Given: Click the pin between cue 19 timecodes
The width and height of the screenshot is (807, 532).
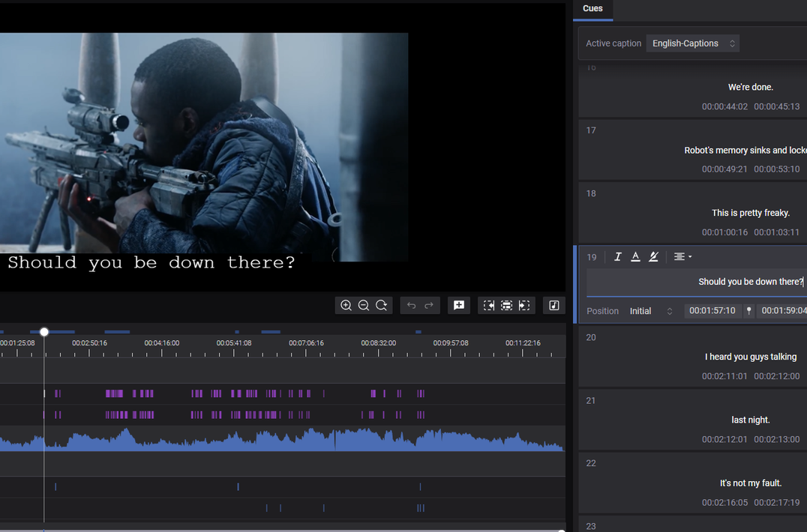Looking at the screenshot, I should pyautogui.click(x=748, y=310).
